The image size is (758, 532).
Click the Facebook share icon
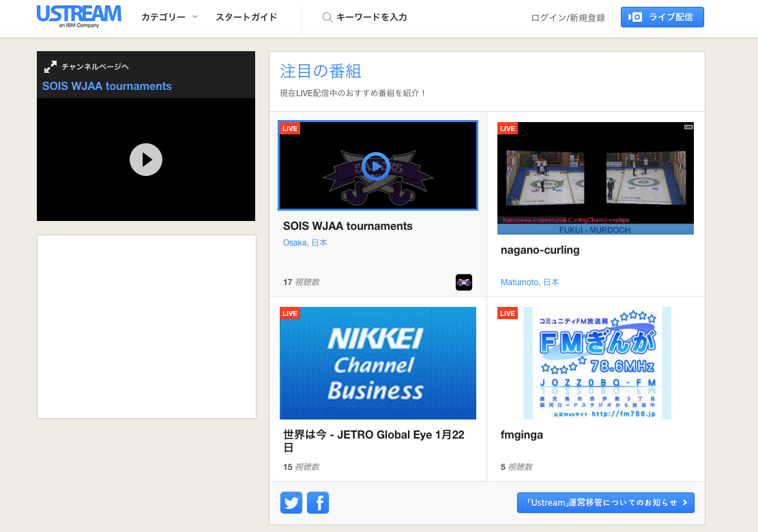click(x=318, y=503)
